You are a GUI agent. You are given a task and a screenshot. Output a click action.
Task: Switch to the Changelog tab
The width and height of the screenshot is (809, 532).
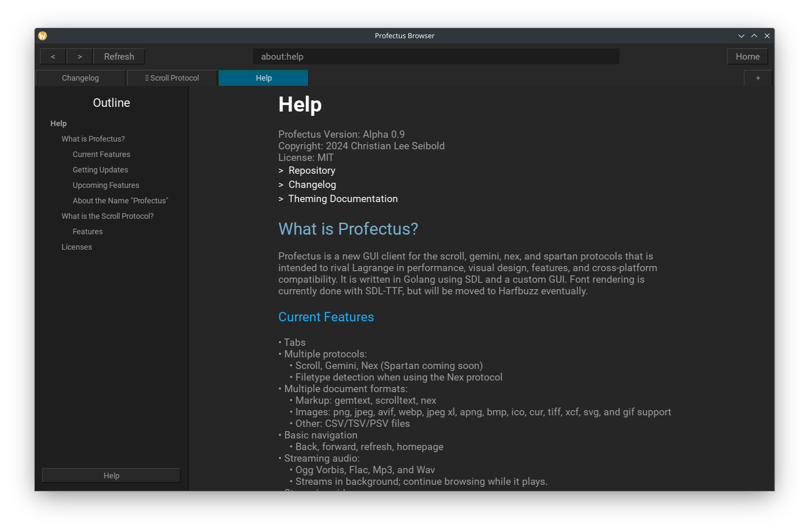(80, 78)
